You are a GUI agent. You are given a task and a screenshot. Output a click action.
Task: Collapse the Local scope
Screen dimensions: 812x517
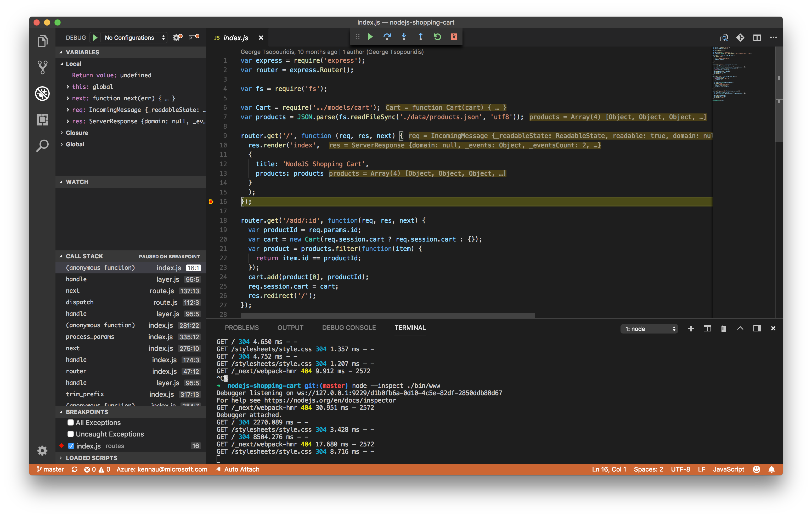(x=62, y=64)
